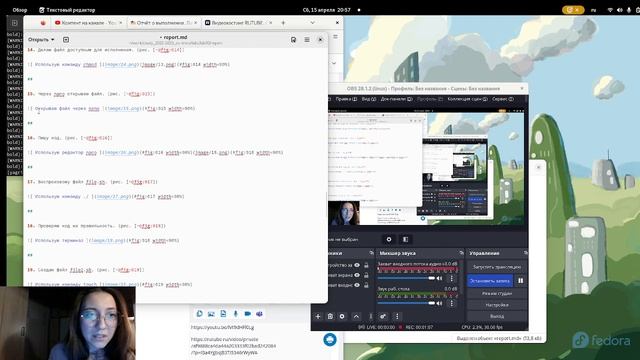Click terminal new tab icon at left edge

pos(15,23)
